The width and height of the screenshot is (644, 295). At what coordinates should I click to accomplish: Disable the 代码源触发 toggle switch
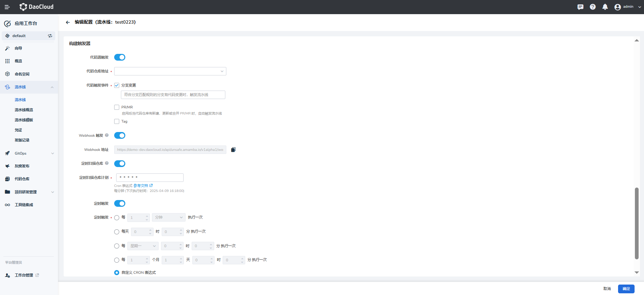point(120,57)
